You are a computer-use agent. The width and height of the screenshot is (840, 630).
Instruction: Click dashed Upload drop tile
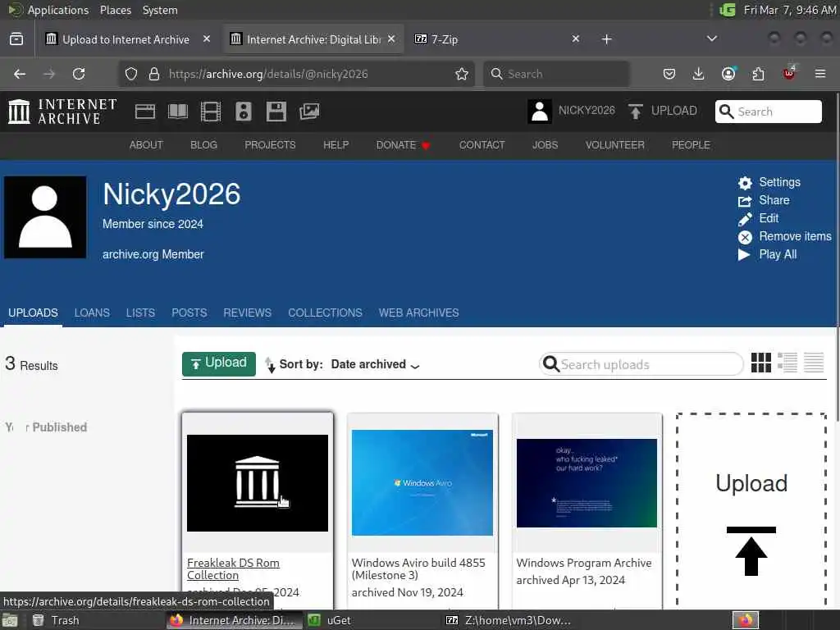pos(751,510)
